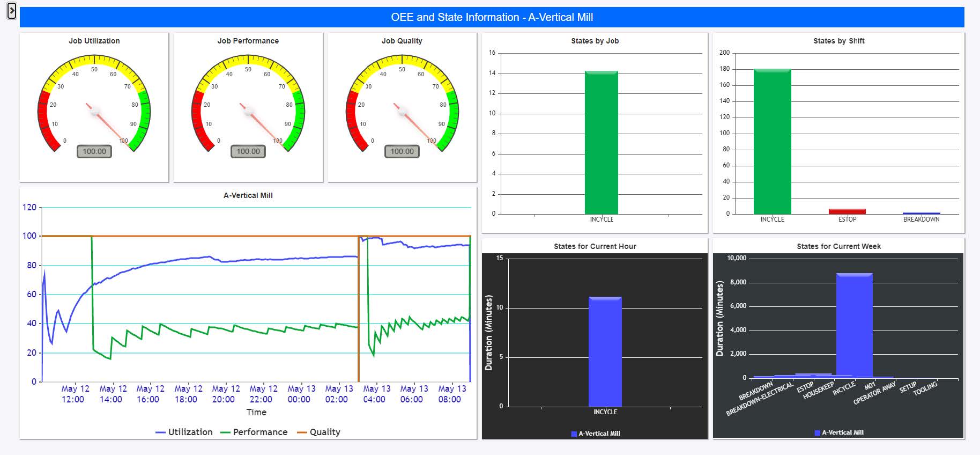Click the red ESTOP bar in States by Shift

tap(847, 211)
